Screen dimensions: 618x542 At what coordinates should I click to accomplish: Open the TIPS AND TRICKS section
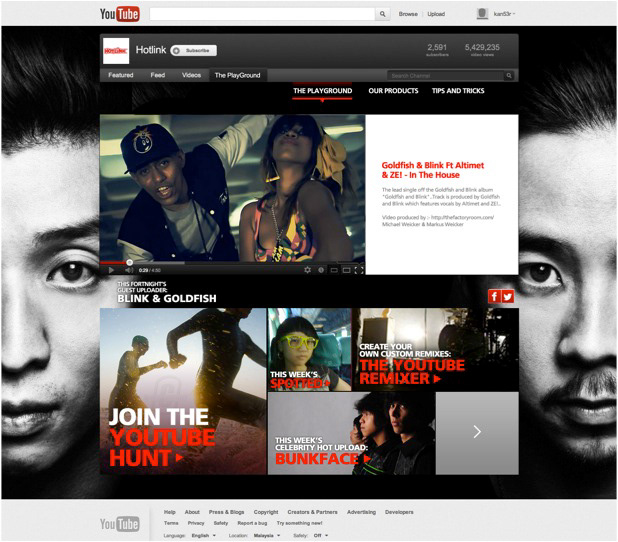[458, 91]
